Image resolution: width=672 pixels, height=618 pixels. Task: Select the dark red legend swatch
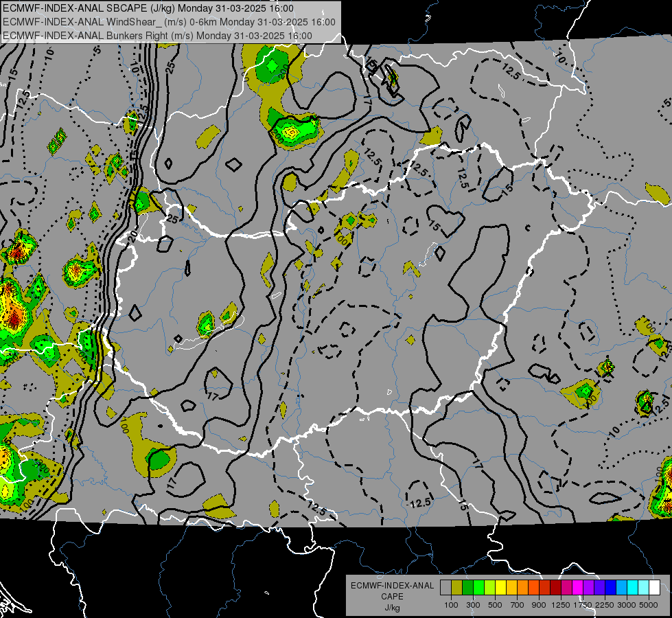(x=555, y=587)
